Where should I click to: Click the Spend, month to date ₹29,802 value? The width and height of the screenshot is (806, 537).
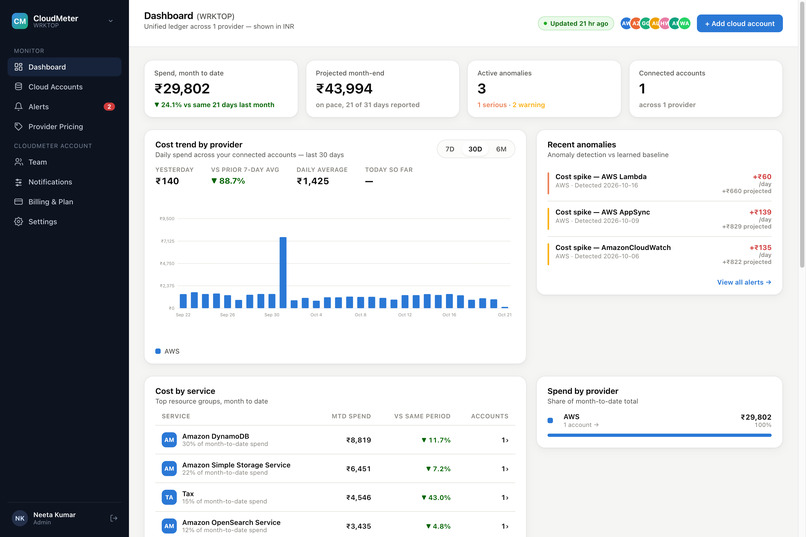(182, 89)
